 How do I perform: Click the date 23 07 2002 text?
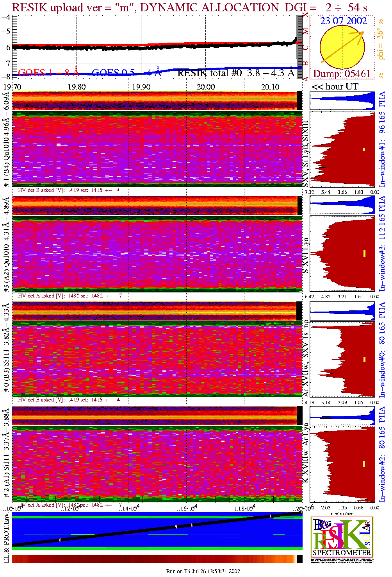pyautogui.click(x=344, y=21)
